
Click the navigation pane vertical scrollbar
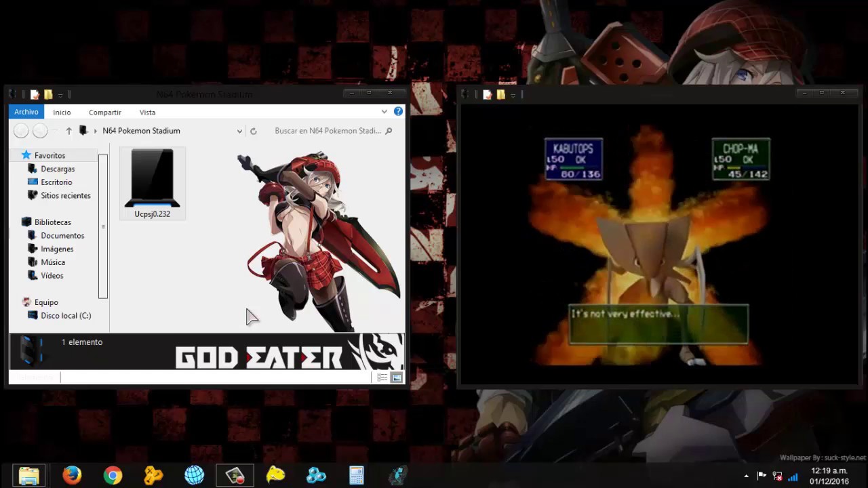coord(103,226)
